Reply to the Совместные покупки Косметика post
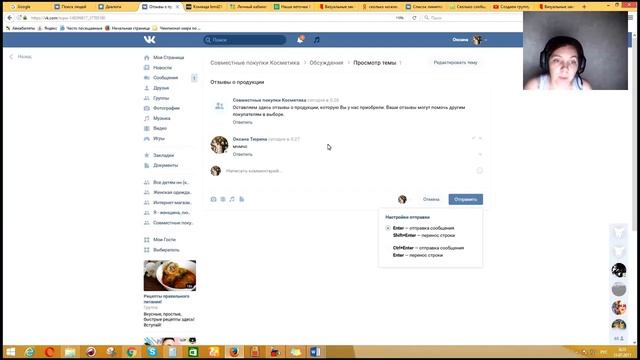This screenshot has height=360, width=640. click(x=242, y=122)
